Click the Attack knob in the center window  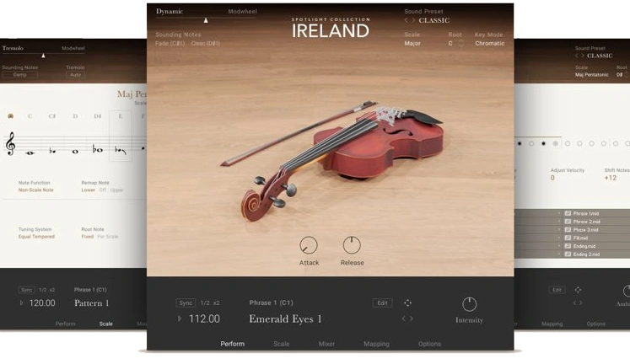[x=309, y=245]
